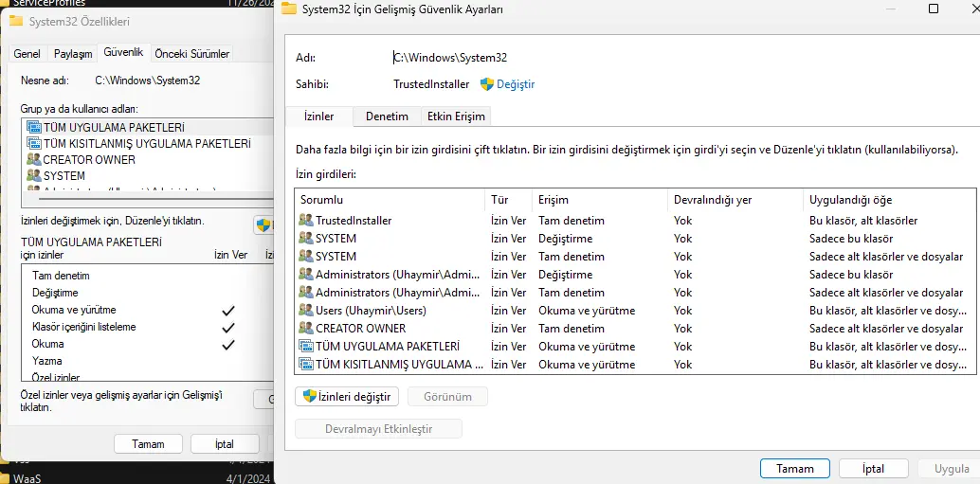The width and height of the screenshot is (980, 484).
Task: Click İzinleri değiştir button
Action: [x=347, y=396]
